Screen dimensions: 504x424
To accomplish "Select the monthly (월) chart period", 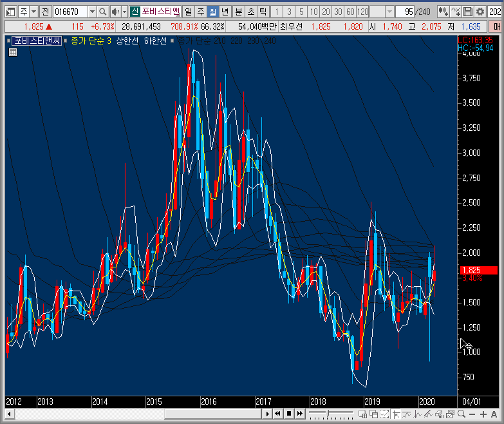I will pyautogui.click(x=213, y=12).
